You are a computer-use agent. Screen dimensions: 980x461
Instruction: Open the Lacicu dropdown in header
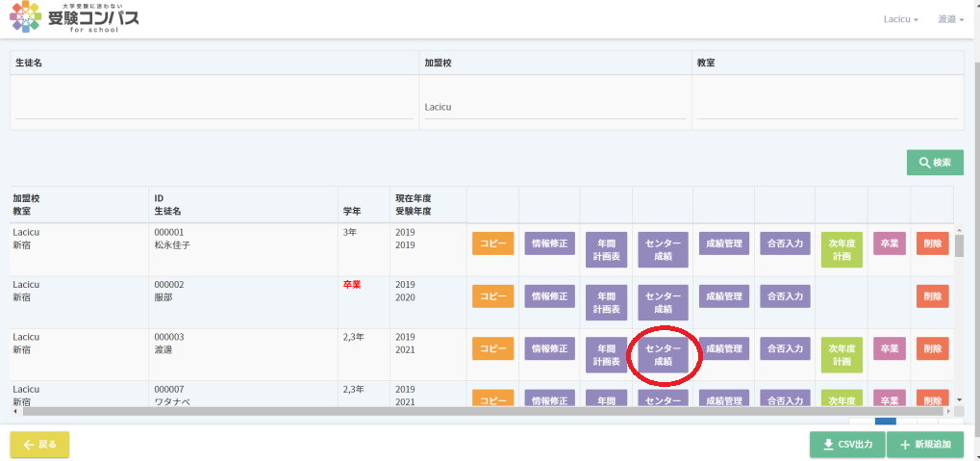coord(900,19)
